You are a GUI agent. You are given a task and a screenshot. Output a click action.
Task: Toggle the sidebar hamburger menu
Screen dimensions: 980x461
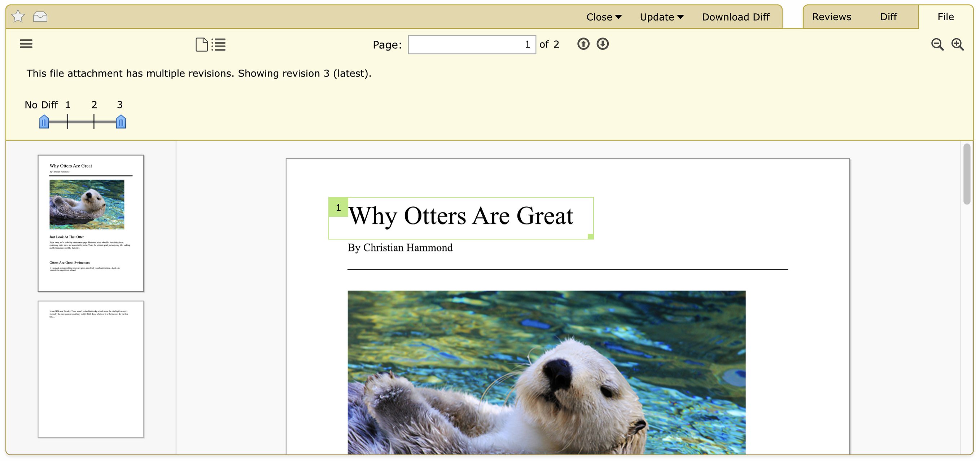pos(26,44)
